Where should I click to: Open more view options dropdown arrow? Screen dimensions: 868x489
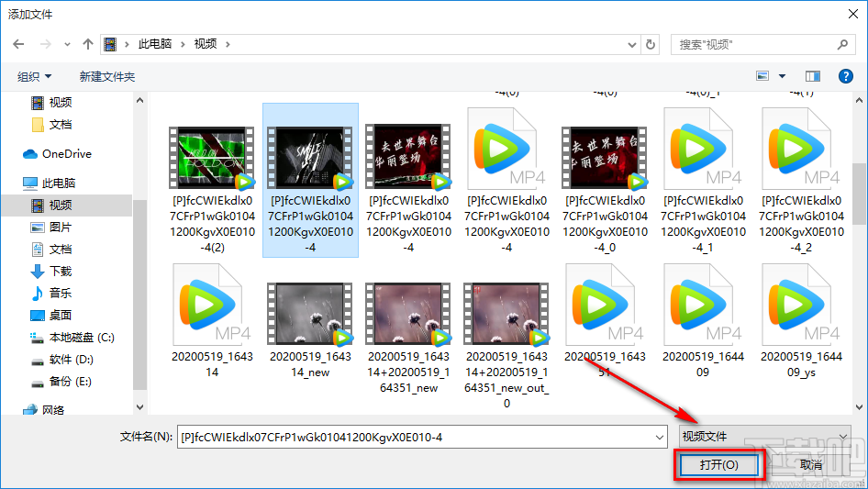point(782,76)
